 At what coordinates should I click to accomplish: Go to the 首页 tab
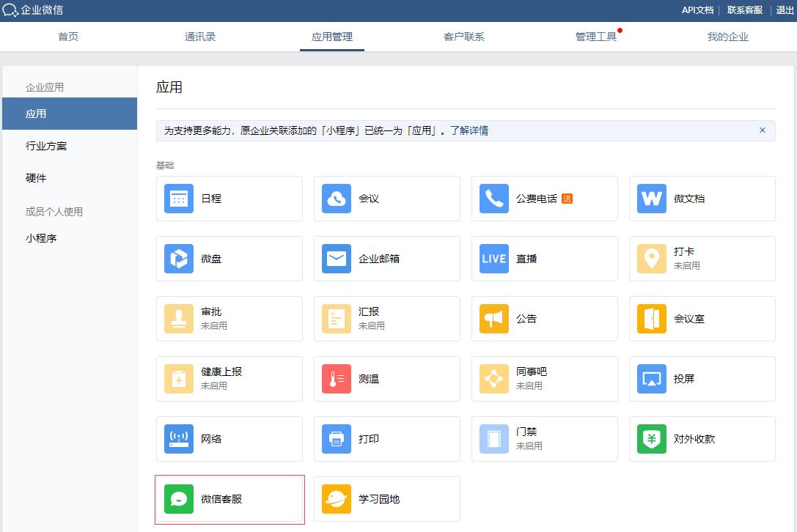point(68,37)
